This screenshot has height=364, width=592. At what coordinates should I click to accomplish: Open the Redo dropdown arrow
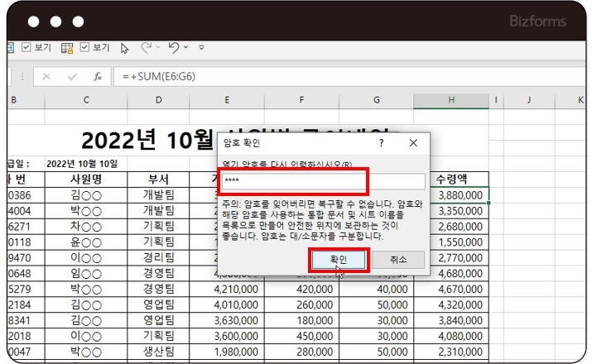158,48
